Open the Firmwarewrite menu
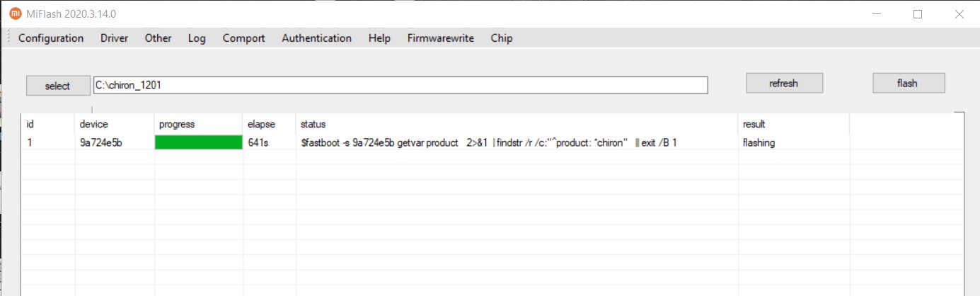Viewport: 980px width, 296px height. [440, 38]
